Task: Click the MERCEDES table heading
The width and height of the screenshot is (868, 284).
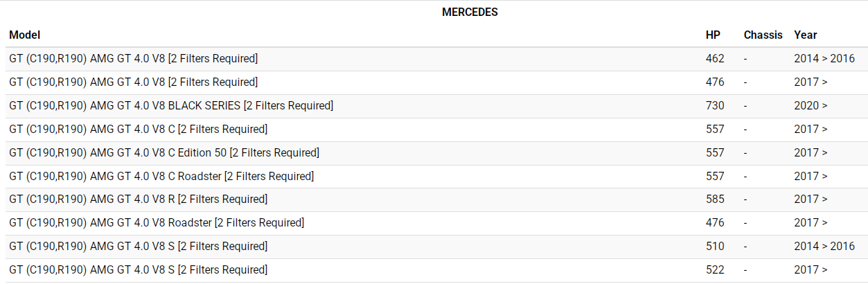Action: coord(470,12)
